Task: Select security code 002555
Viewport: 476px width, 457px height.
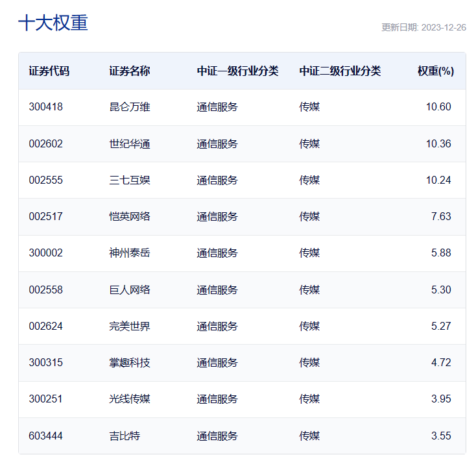Action: 46,180
